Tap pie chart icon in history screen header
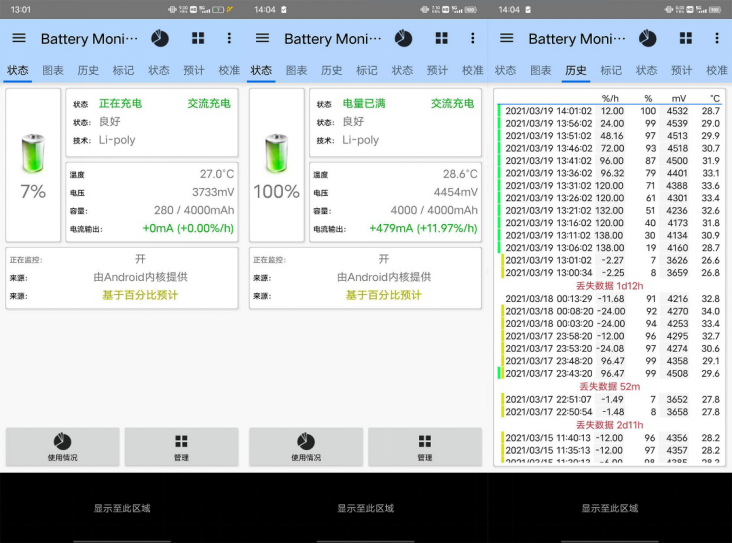This screenshot has height=543, width=732. [x=648, y=38]
